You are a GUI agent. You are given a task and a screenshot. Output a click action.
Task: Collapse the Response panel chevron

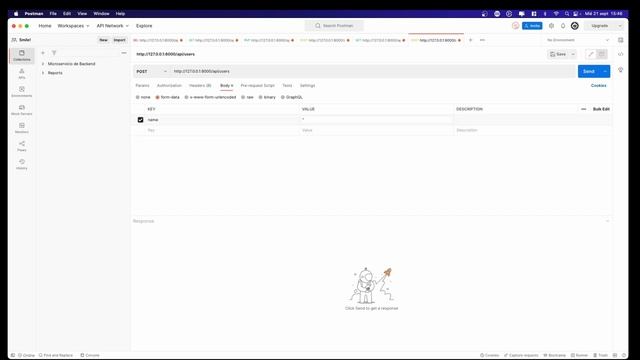pyautogui.click(x=607, y=221)
